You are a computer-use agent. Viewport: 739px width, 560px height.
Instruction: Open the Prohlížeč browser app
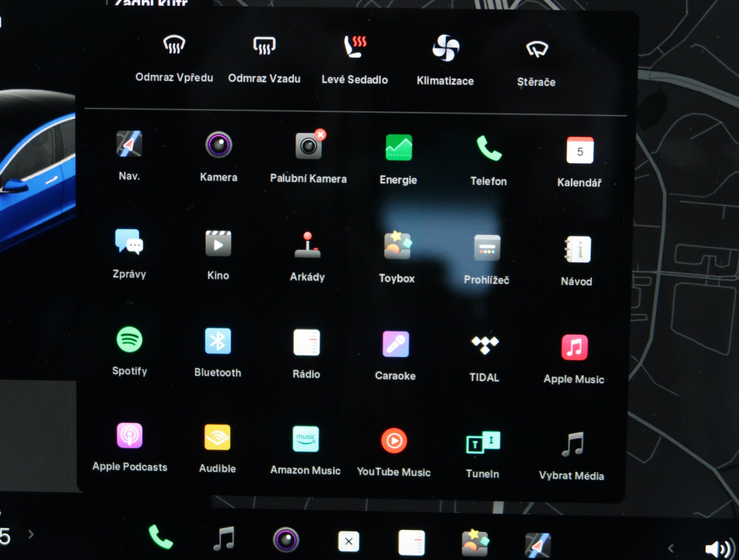pos(487,248)
